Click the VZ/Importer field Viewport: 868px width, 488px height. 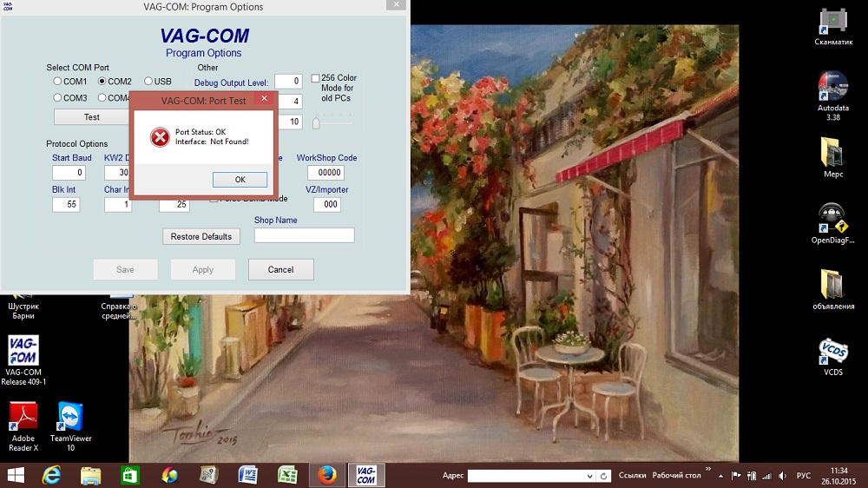point(327,204)
